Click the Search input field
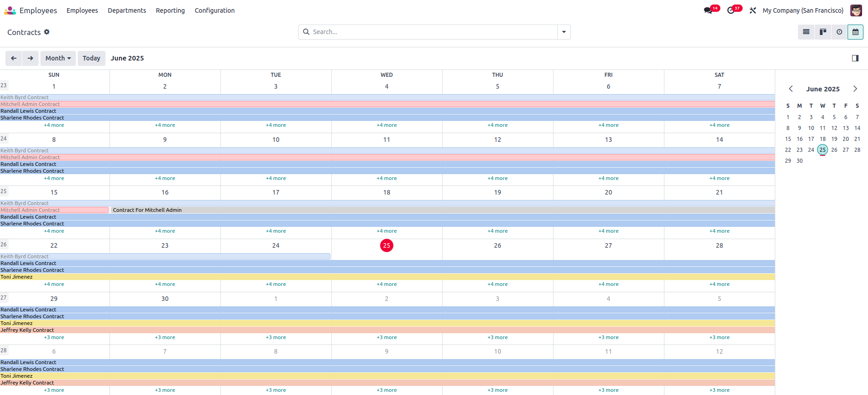 432,32
